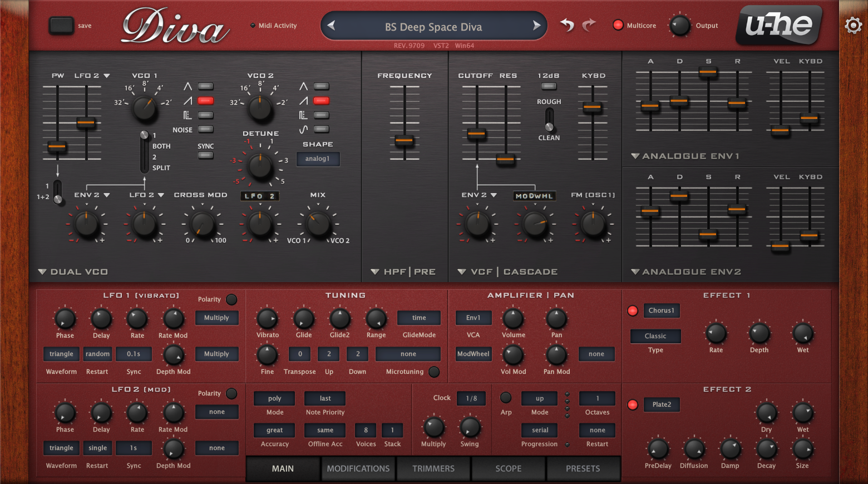Toggle the Multicore button
The image size is (868, 484).
618,25
